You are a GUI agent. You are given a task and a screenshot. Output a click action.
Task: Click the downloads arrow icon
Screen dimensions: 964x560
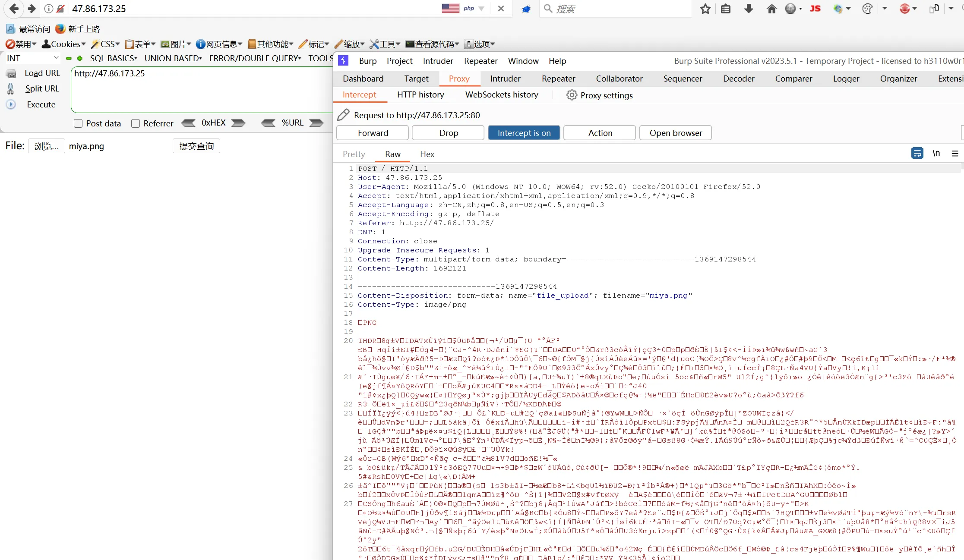[749, 9]
